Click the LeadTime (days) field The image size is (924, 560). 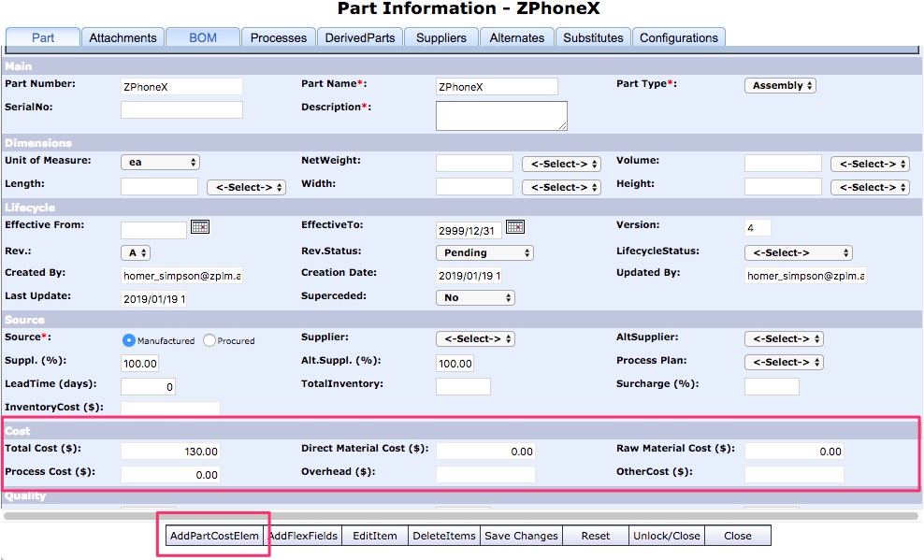pos(148,386)
